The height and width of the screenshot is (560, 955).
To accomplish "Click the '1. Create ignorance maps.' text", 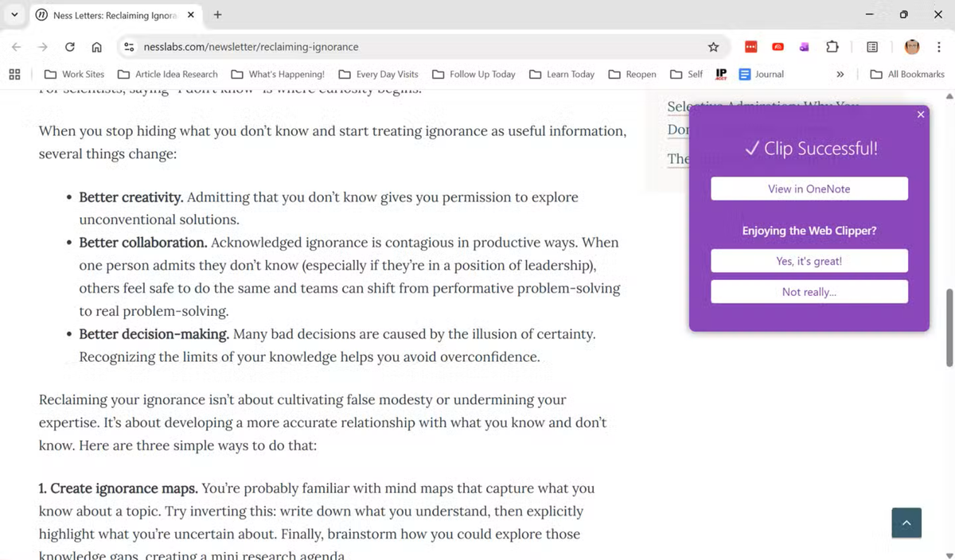I will click(119, 488).
